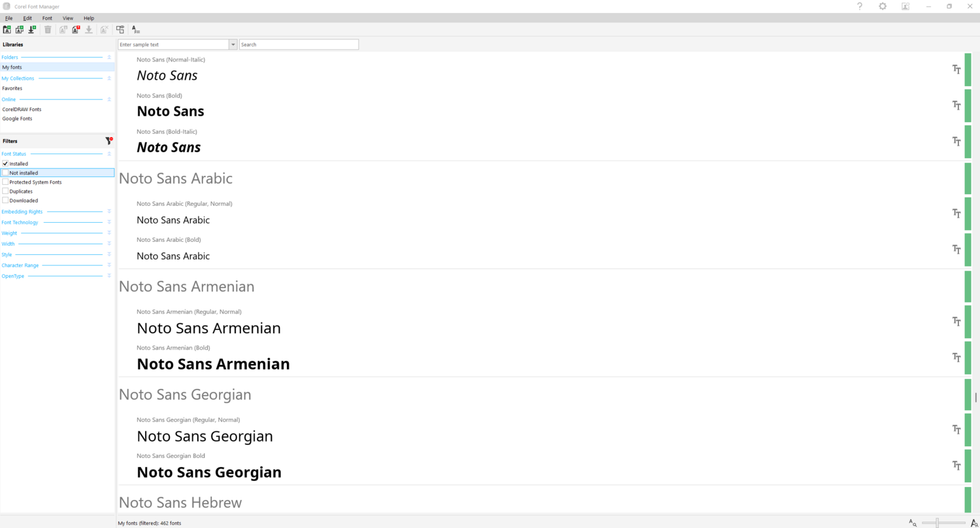980x528 pixels.
Task: Open the View menu
Action: click(68, 18)
